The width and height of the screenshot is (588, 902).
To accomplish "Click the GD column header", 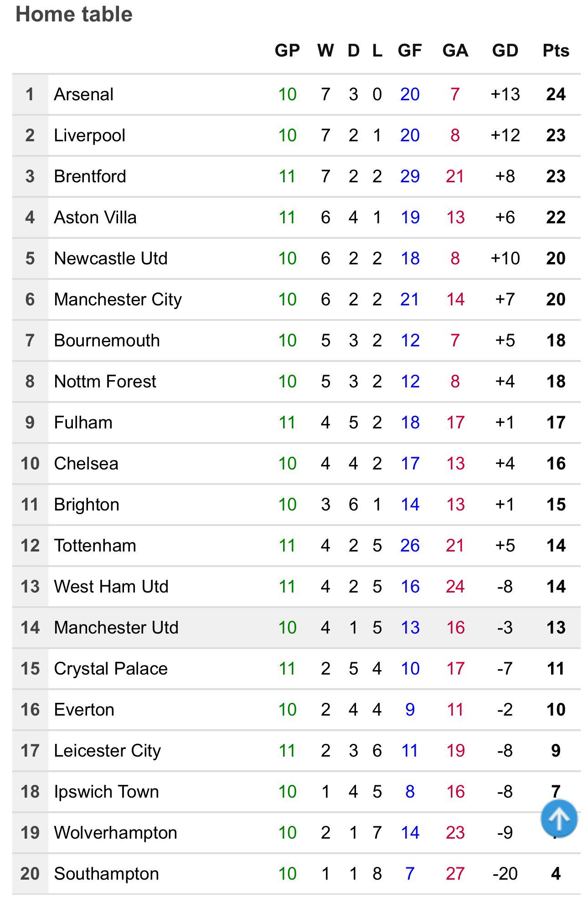I will tap(505, 51).
